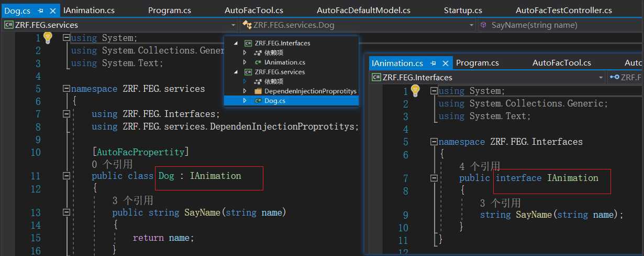
Task: Collapse the SayName method at line 13 in Dog.cs
Action: (x=66, y=212)
